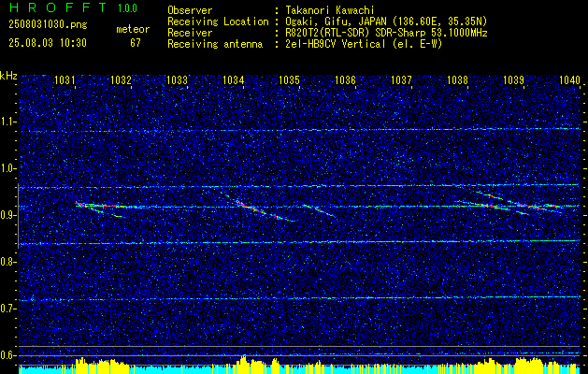Image resolution: width=588 pixels, height=374 pixels.
Task: Click the 1040 time axis label
Action: pyautogui.click(x=569, y=79)
